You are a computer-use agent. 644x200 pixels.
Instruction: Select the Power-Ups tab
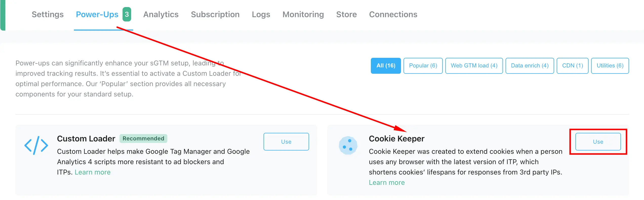click(x=97, y=14)
